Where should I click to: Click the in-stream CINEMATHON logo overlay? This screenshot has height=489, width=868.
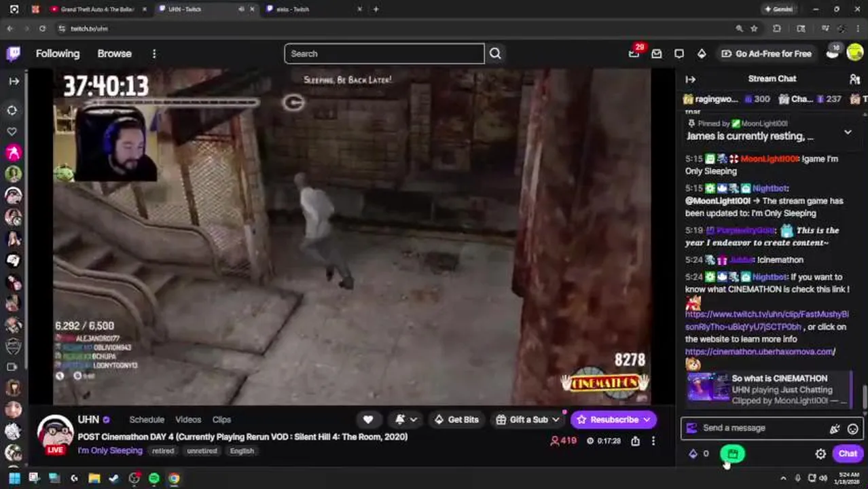click(604, 382)
